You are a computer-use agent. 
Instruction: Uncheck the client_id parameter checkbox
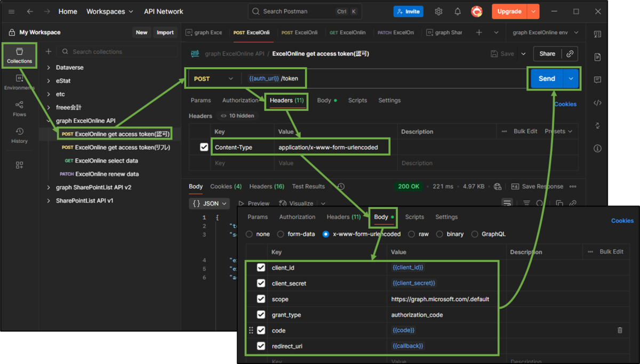click(x=261, y=268)
